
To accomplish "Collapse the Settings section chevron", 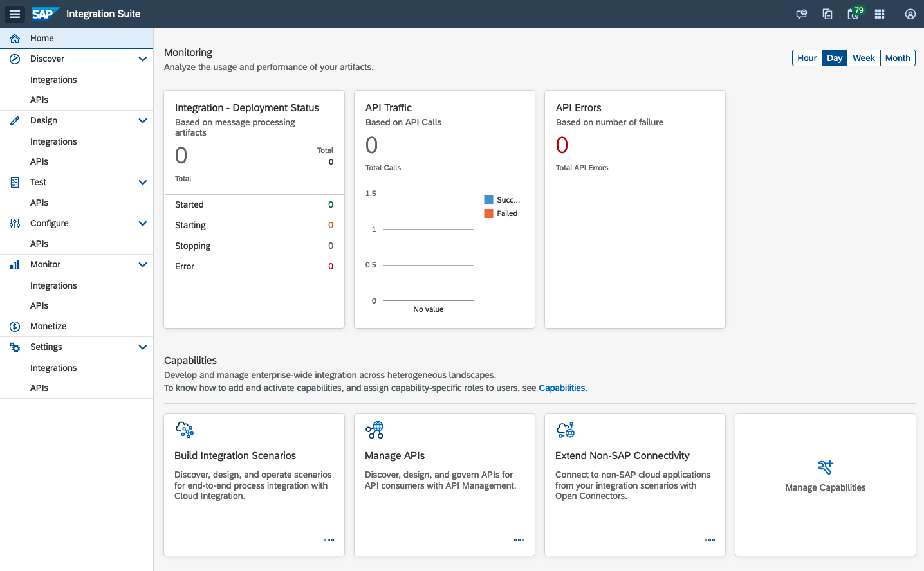I will click(143, 347).
